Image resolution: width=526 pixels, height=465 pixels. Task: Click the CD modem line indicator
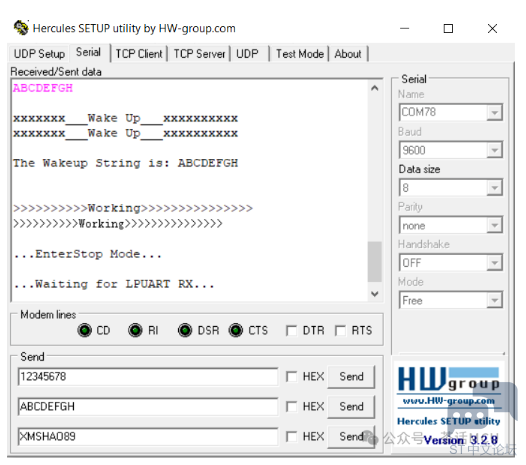(x=85, y=330)
